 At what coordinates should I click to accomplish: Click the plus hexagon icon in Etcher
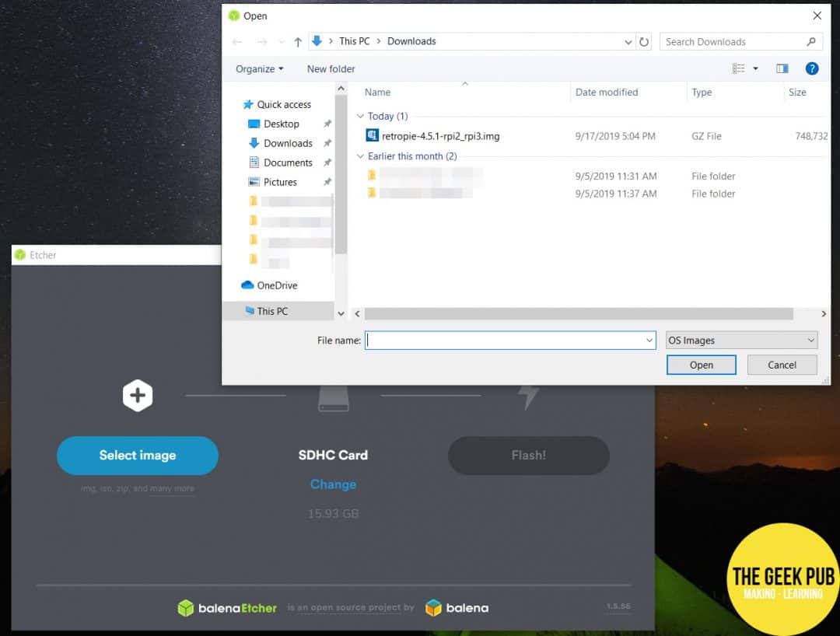click(x=138, y=396)
